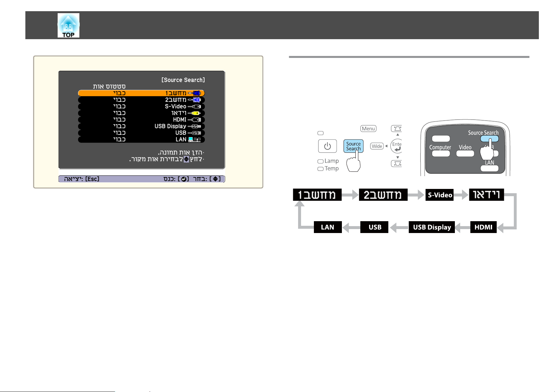Select the LAN source row
The width and height of the screenshot is (555, 392).
pyautogui.click(x=141, y=139)
